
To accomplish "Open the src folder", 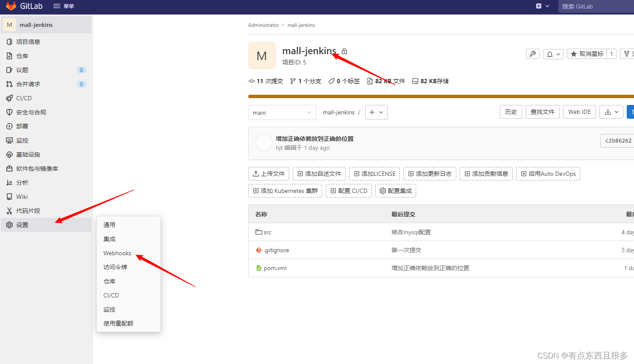I will point(267,232).
